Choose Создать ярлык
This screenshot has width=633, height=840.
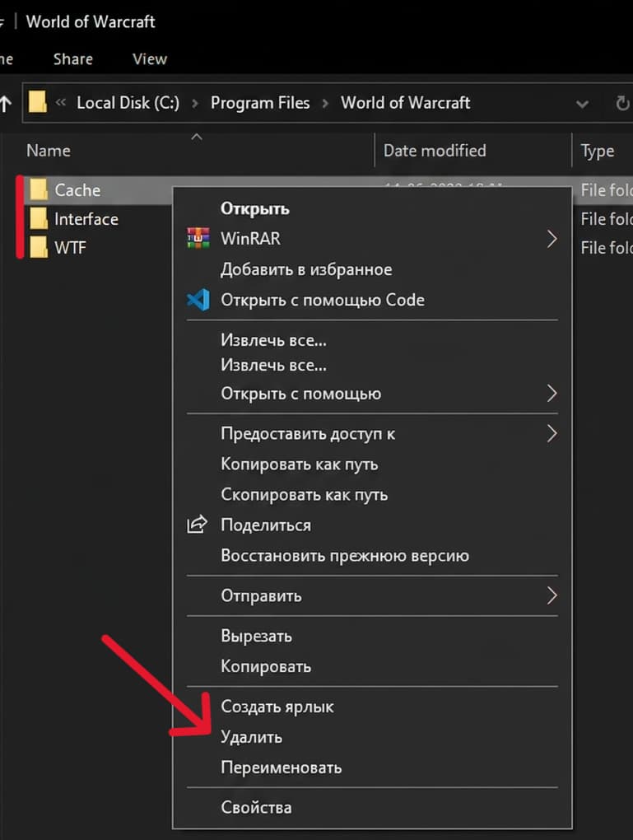pyautogui.click(x=277, y=707)
